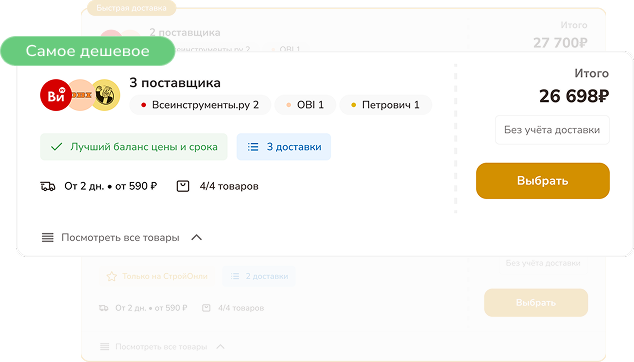
Task: Click the Итого label above 26 698₽
Action: (592, 73)
